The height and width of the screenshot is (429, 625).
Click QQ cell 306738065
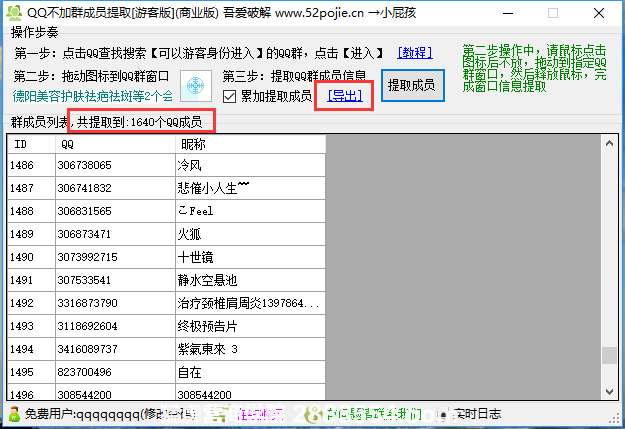pyautogui.click(x=115, y=165)
